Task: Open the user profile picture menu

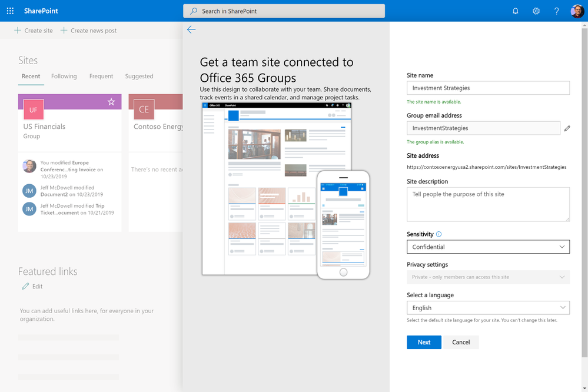Action: point(577,11)
